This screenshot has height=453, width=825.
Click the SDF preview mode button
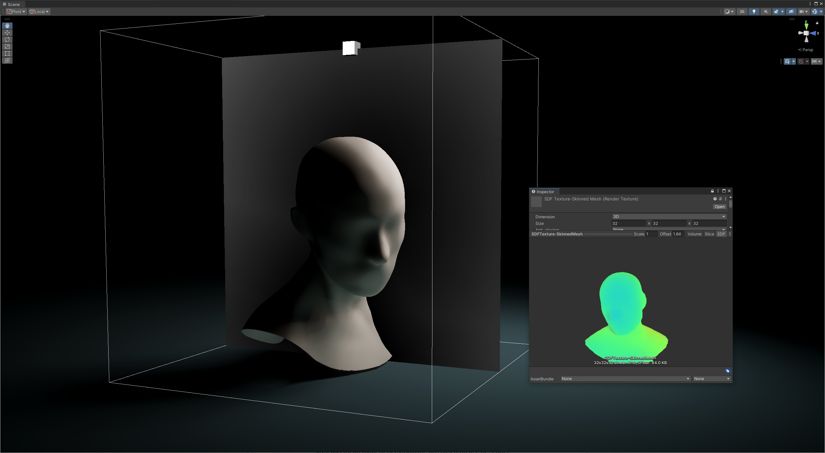(x=721, y=234)
